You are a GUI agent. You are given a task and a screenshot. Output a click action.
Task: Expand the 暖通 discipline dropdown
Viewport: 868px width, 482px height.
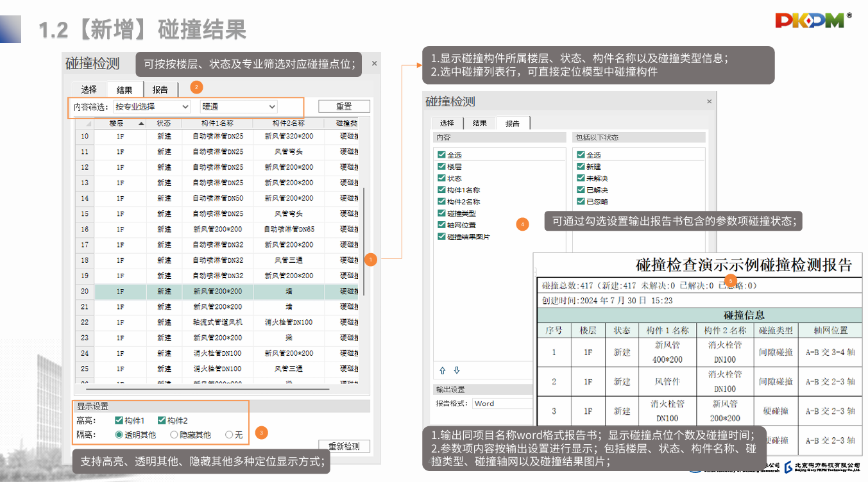[239, 106]
